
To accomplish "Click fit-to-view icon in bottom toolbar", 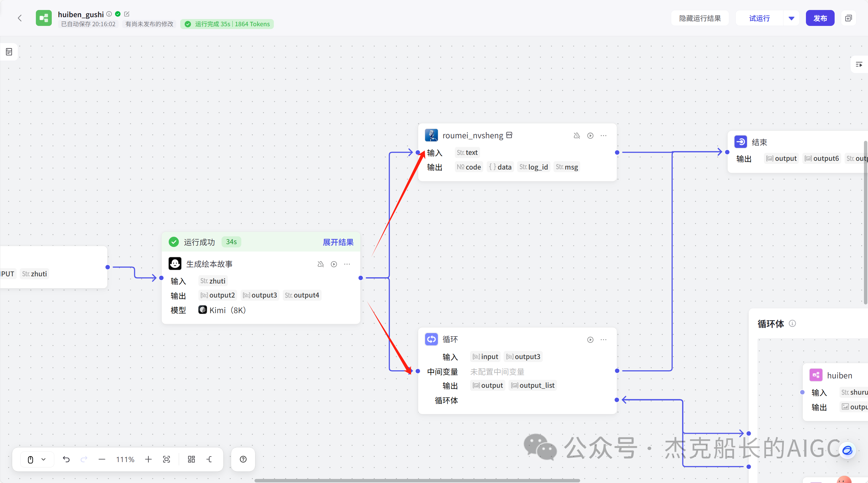I will click(167, 459).
